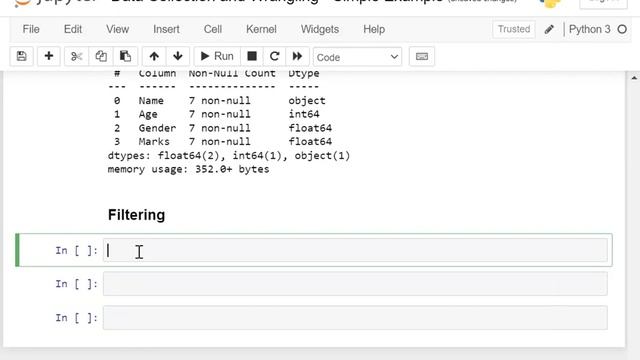Click the 'memory usage: 352.0+ bytes' line

(x=188, y=169)
